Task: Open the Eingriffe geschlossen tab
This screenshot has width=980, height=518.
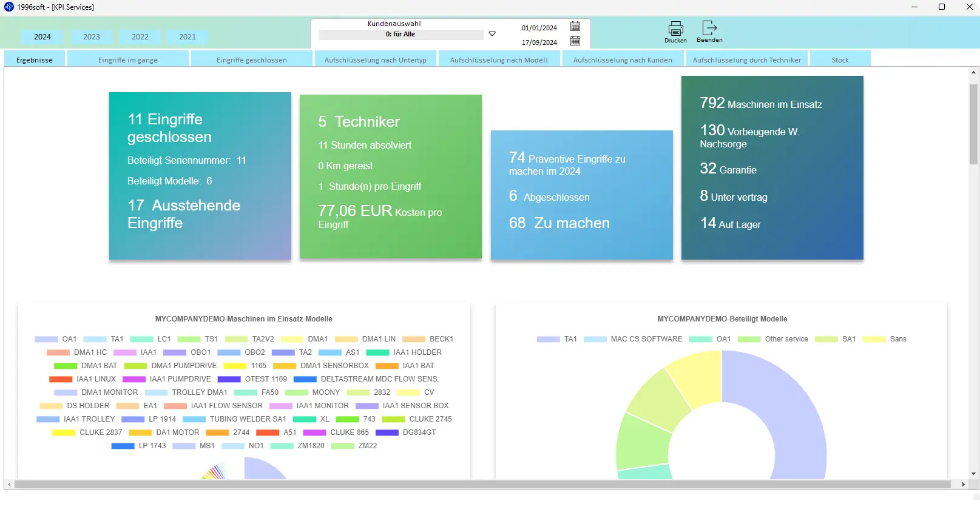Action: point(252,59)
